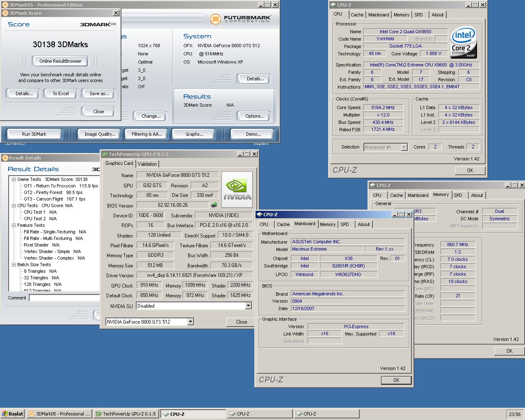The width and height of the screenshot is (525, 420).
Task: Click Close button in GPU-Z
Action: (242, 322)
